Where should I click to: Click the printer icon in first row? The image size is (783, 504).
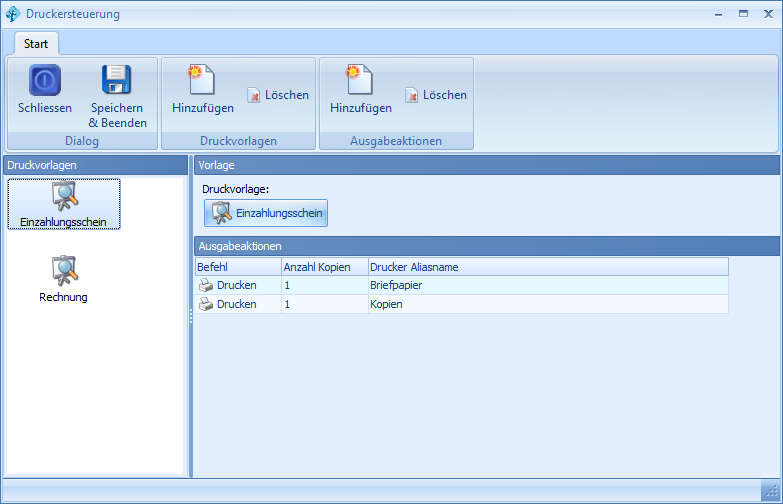point(206,285)
